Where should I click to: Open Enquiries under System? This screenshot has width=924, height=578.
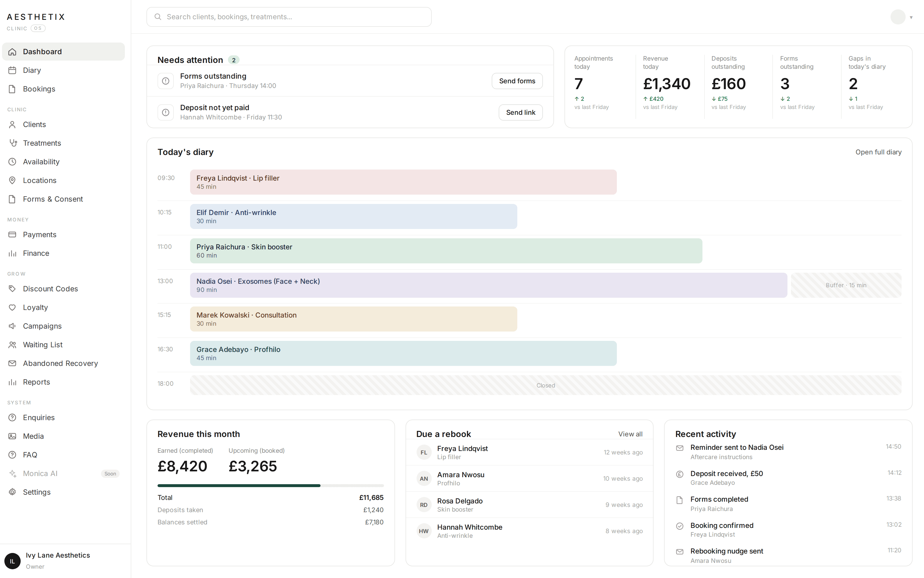click(x=63, y=418)
